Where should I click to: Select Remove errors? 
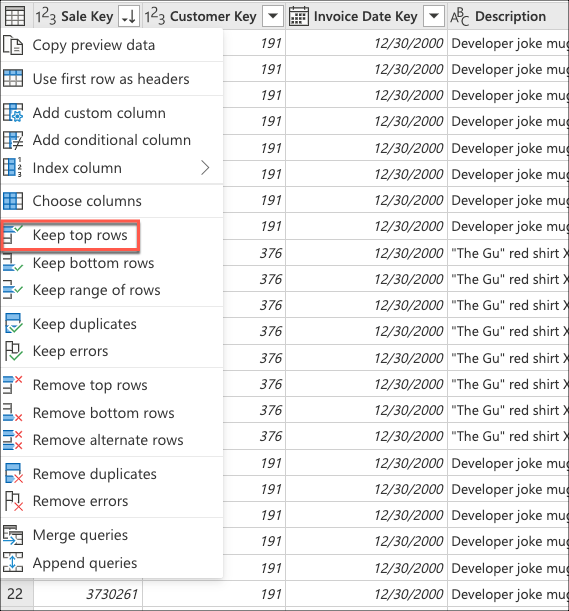(112, 501)
